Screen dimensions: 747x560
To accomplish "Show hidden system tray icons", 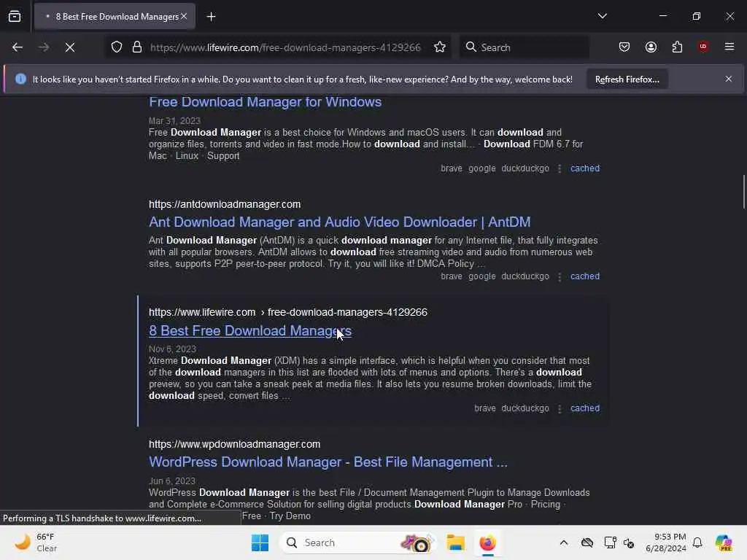I will (564, 542).
